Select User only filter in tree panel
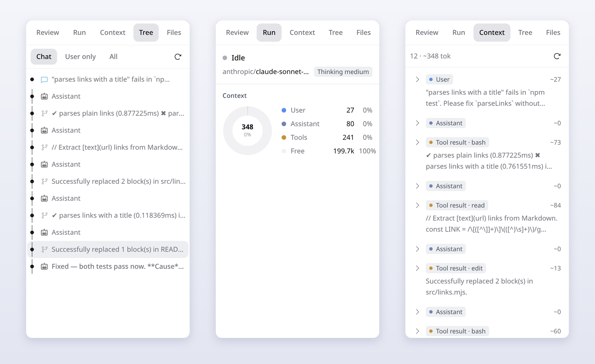 [80, 56]
